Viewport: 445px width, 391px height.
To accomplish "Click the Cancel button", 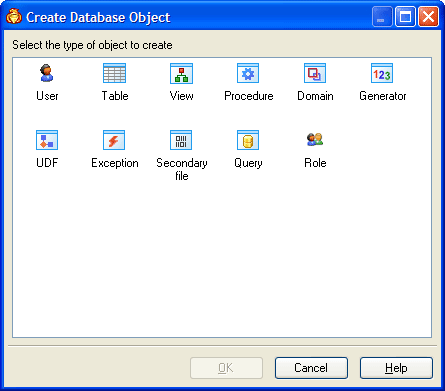I will point(311,368).
